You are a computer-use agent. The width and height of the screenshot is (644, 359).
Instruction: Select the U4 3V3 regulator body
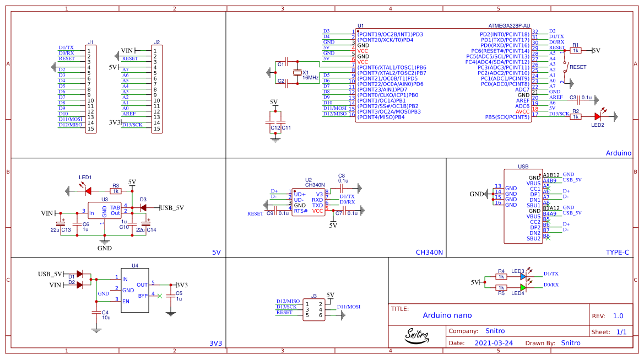coord(135,290)
